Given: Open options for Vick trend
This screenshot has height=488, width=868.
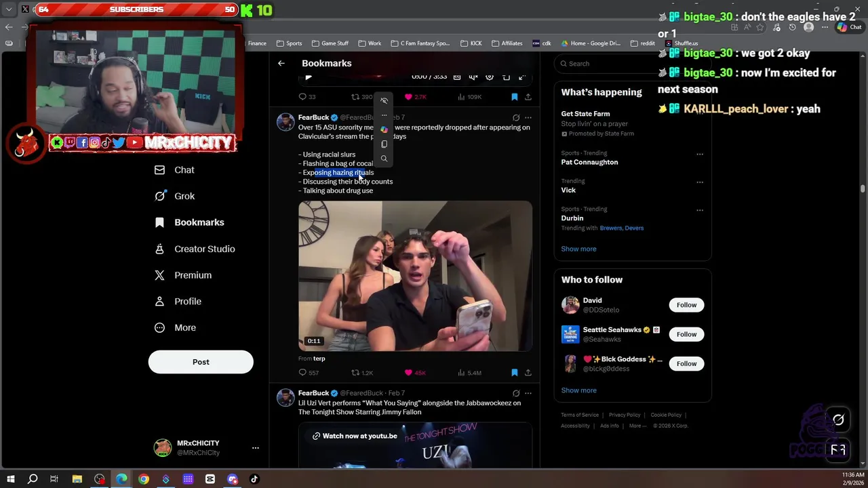Looking at the screenshot, I should (700, 182).
